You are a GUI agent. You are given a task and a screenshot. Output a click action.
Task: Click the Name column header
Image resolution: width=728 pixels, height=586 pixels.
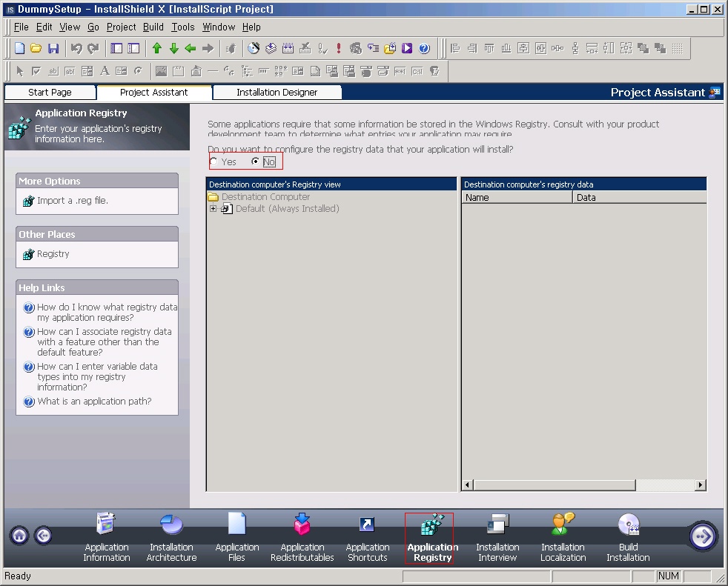tap(517, 197)
